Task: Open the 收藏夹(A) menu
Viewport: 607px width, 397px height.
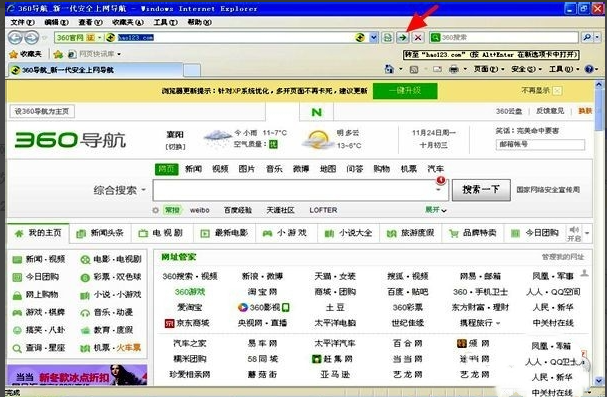Action: [x=128, y=22]
